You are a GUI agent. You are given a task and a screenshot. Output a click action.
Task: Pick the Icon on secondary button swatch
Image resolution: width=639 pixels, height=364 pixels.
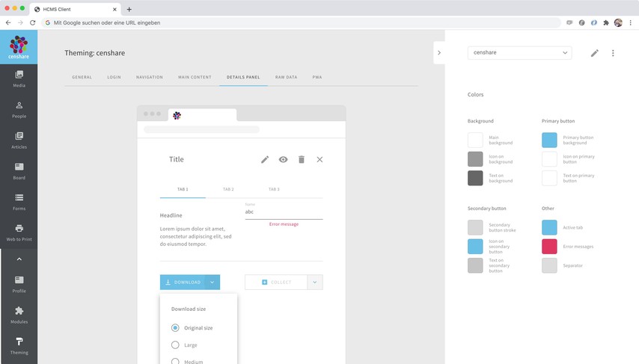click(475, 247)
